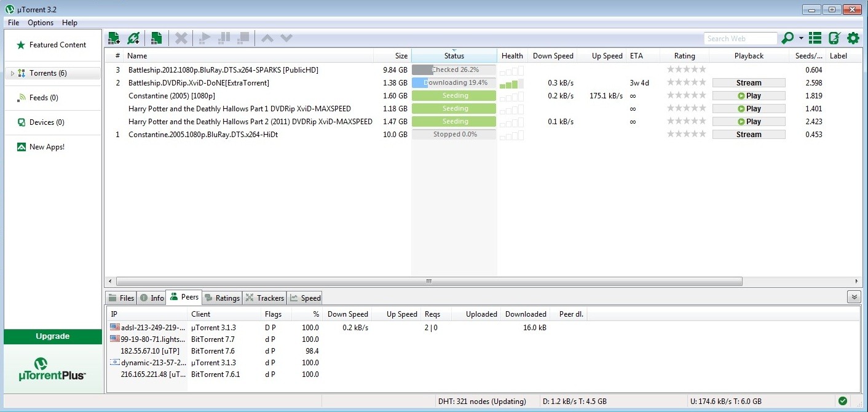The height and width of the screenshot is (412, 868).
Task: Select Featured Content in sidebar
Action: [x=52, y=45]
